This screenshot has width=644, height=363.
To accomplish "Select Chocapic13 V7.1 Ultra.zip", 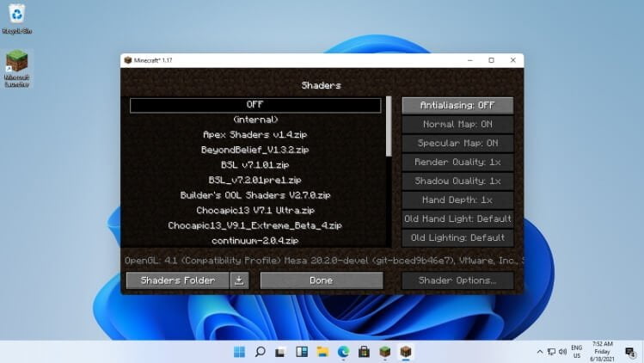I will [x=255, y=211].
